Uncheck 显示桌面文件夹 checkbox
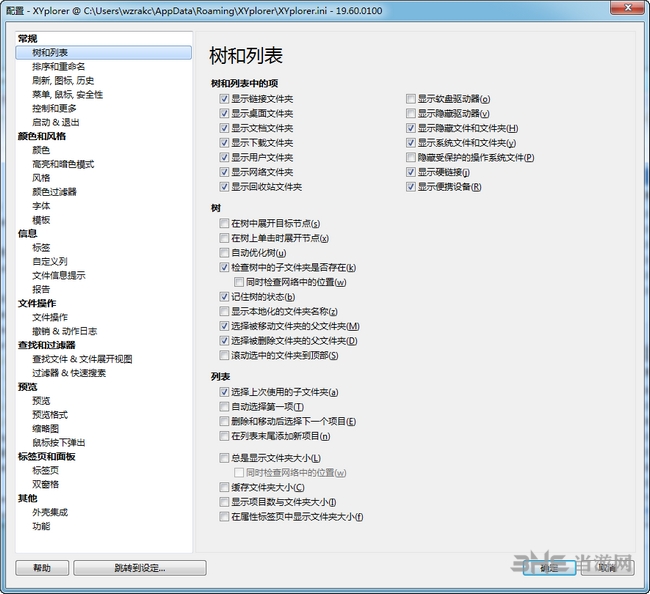The height and width of the screenshot is (594, 650). click(224, 113)
